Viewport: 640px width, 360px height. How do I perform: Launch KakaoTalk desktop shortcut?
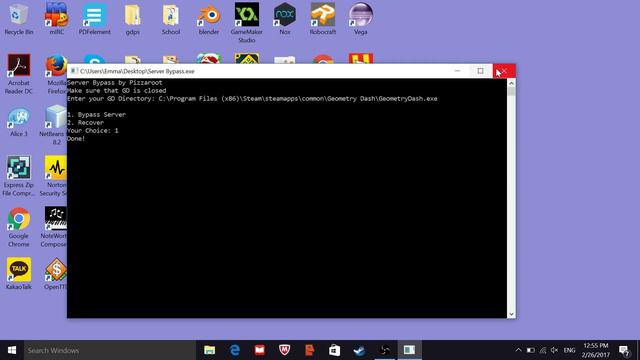[18, 274]
